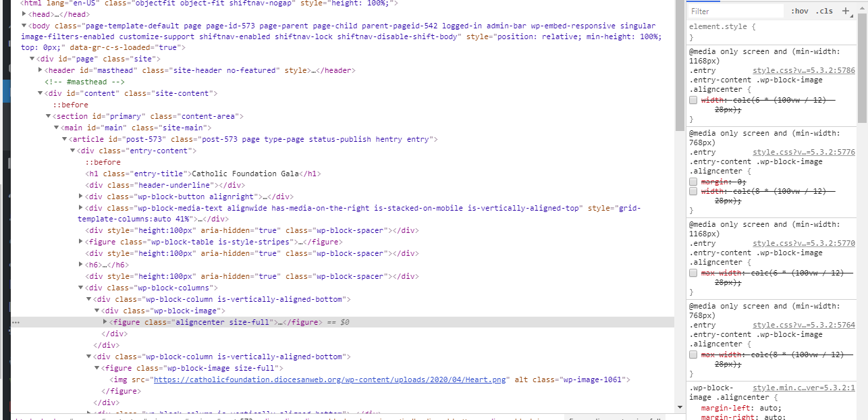Open the Heart.png image URL link
Image resolution: width=868 pixels, height=420 pixels.
coord(330,379)
